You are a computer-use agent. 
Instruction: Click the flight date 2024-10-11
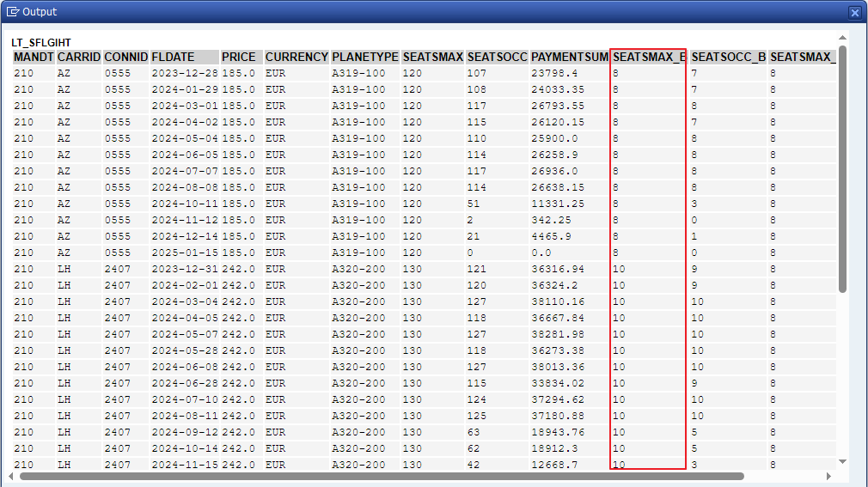(185, 204)
